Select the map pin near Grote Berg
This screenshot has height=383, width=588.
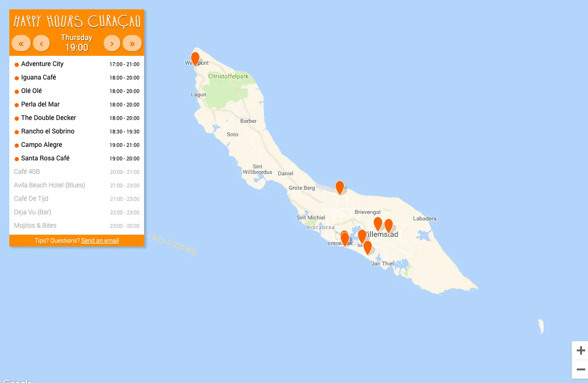[x=340, y=188]
